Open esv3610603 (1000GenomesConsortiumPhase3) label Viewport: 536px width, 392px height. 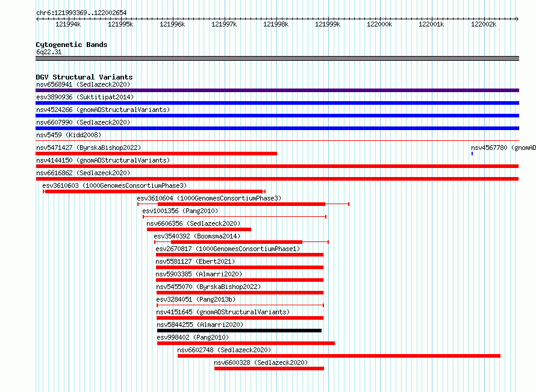pos(114,185)
